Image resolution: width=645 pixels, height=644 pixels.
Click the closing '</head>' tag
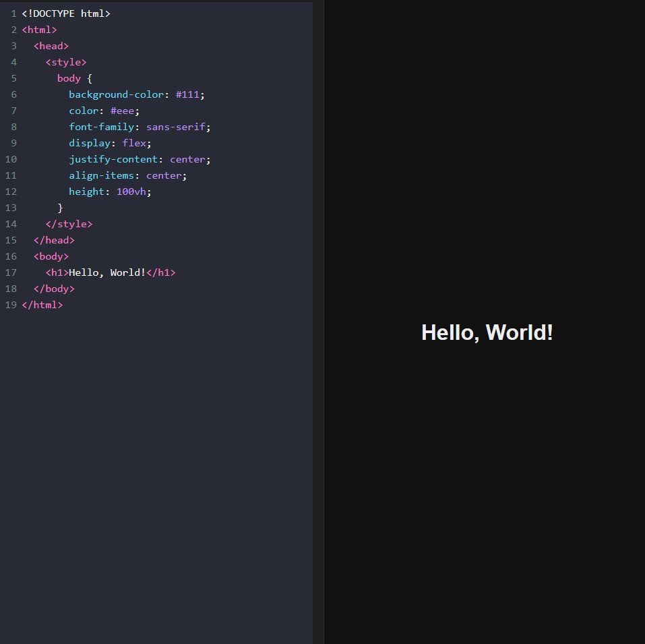pos(54,240)
